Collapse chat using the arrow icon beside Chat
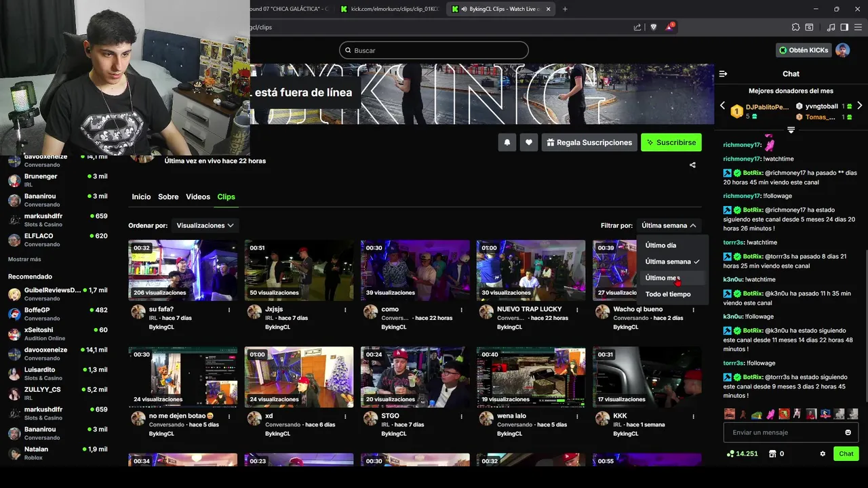This screenshot has width=868, height=488. (x=723, y=74)
